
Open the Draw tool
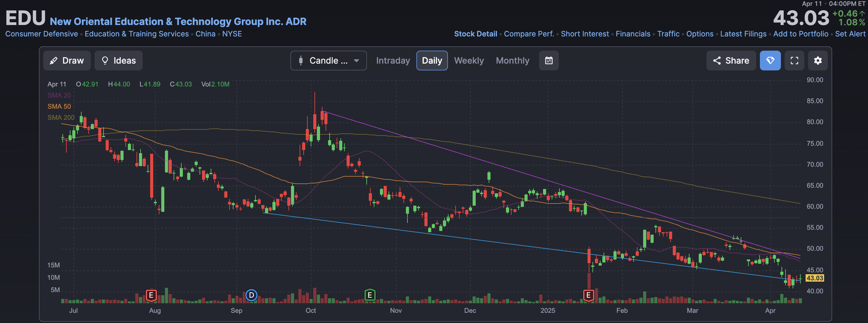pyautogui.click(x=67, y=61)
